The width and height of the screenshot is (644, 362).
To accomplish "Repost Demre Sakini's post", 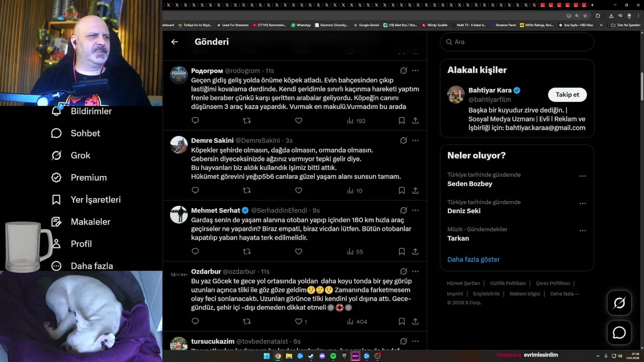I will 247,191.
